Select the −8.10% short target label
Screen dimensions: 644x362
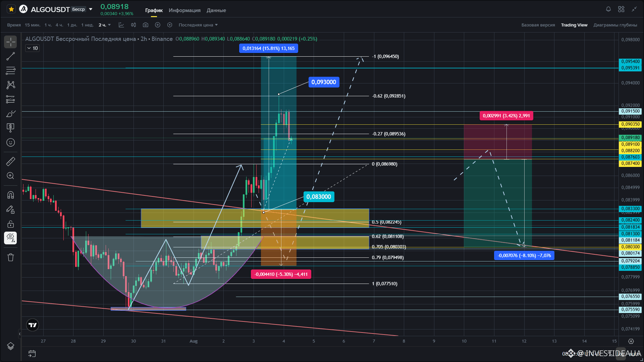[x=524, y=255]
